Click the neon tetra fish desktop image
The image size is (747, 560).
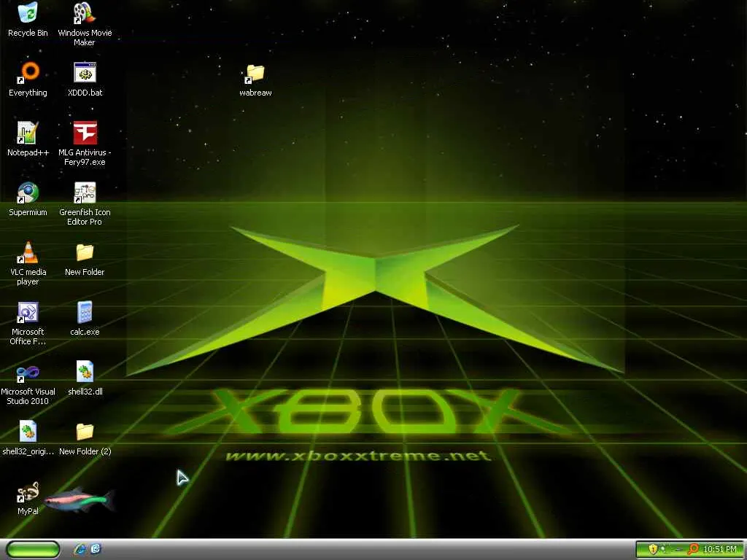tap(80, 499)
